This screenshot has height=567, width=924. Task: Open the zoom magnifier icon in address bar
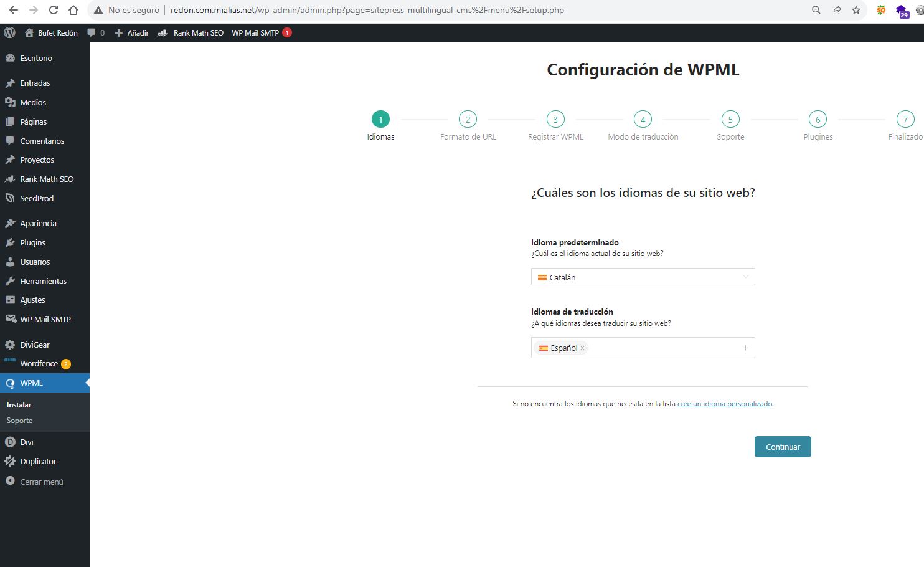816,10
